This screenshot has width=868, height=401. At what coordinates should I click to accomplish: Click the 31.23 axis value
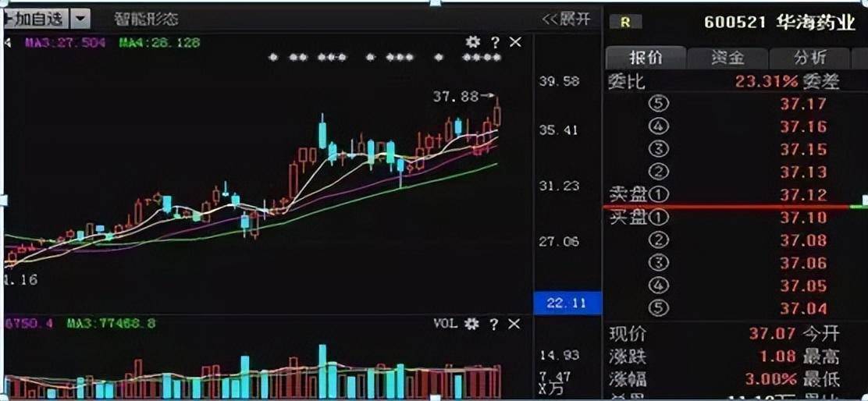point(559,186)
